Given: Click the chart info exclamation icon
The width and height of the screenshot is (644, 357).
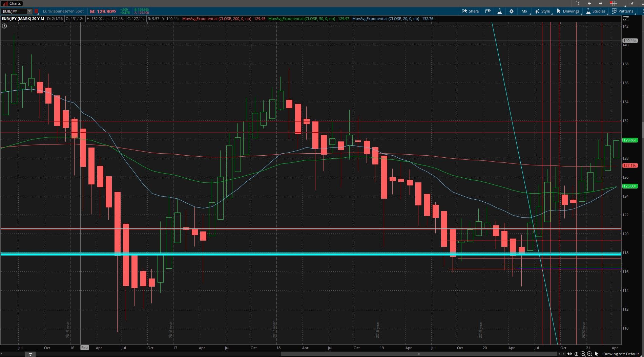Looking at the screenshot, I should tap(4, 26).
